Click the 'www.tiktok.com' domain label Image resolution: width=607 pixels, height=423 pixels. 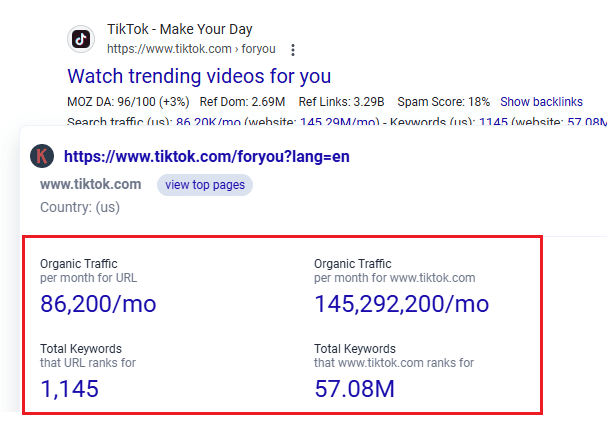91,184
